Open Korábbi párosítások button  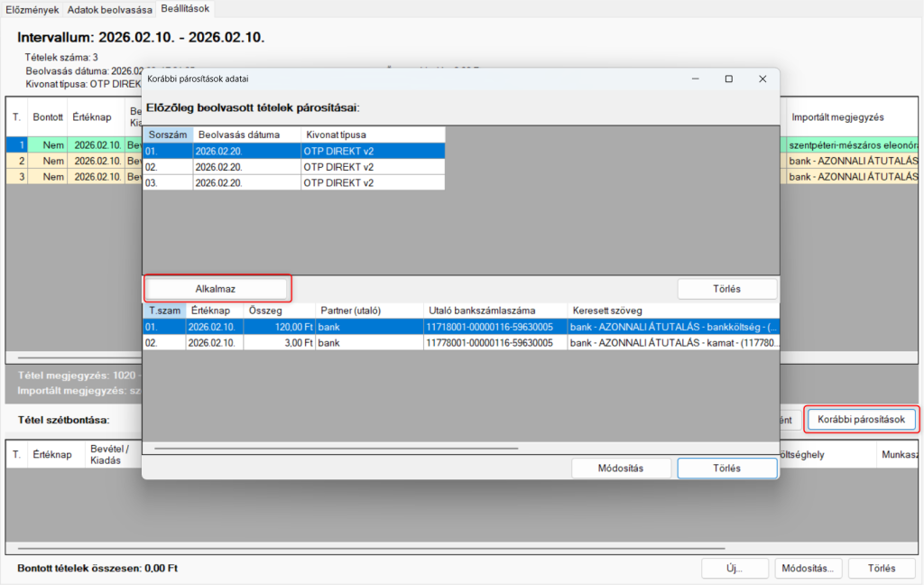[x=862, y=419]
